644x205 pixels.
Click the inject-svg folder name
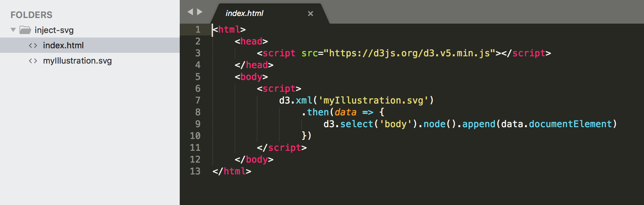coord(54,30)
